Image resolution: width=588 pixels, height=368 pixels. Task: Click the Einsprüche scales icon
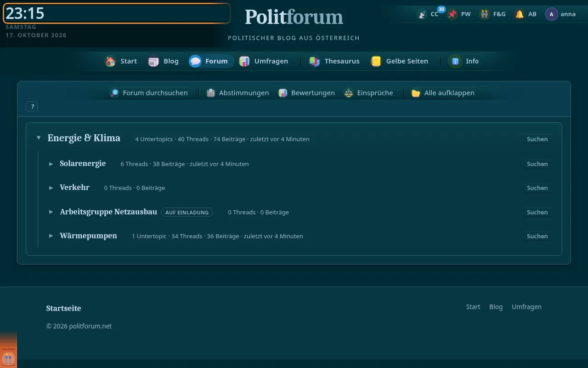tap(349, 93)
